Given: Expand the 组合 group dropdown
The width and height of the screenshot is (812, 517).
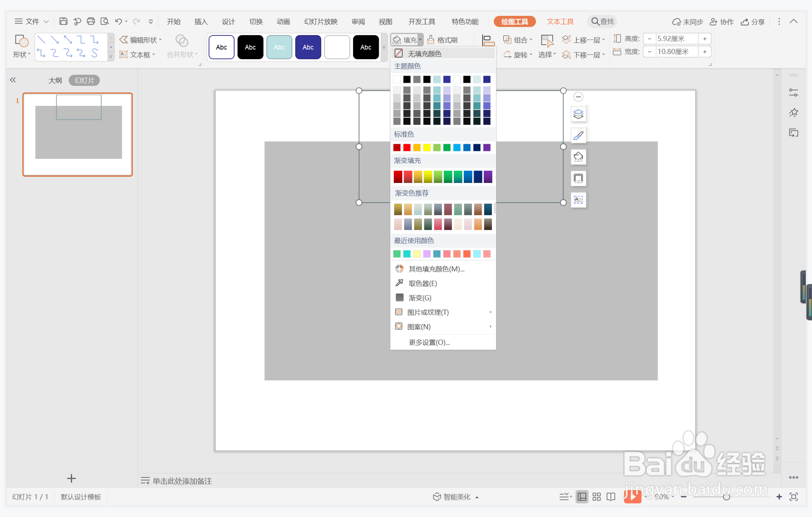Looking at the screenshot, I should tap(518, 40).
